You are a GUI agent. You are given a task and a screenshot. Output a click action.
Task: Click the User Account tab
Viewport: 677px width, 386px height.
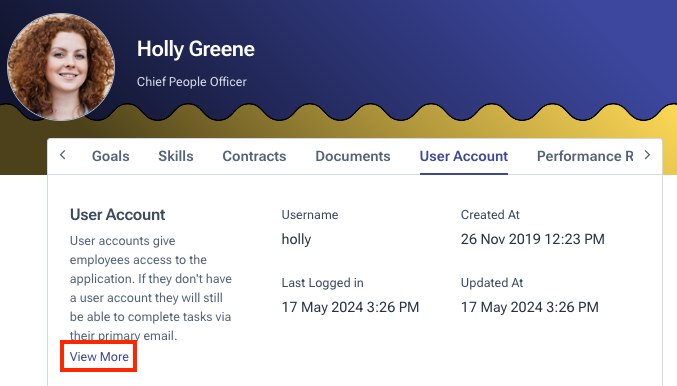[464, 156]
